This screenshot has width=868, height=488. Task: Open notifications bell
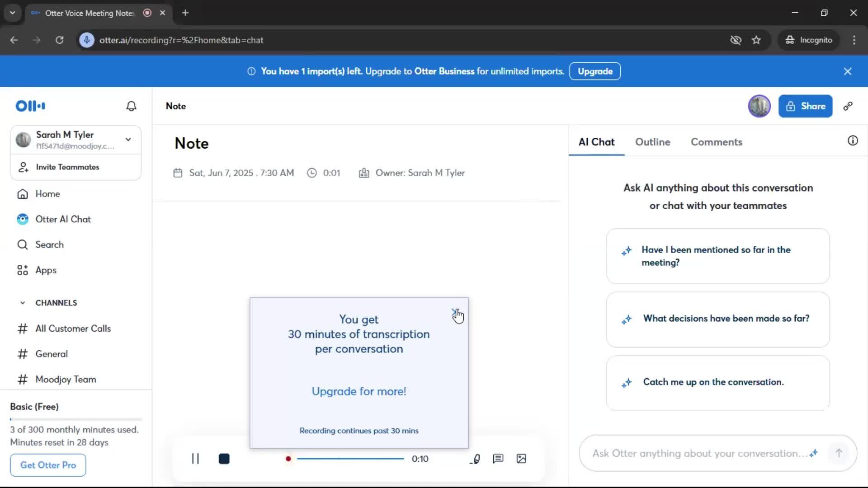pos(131,106)
